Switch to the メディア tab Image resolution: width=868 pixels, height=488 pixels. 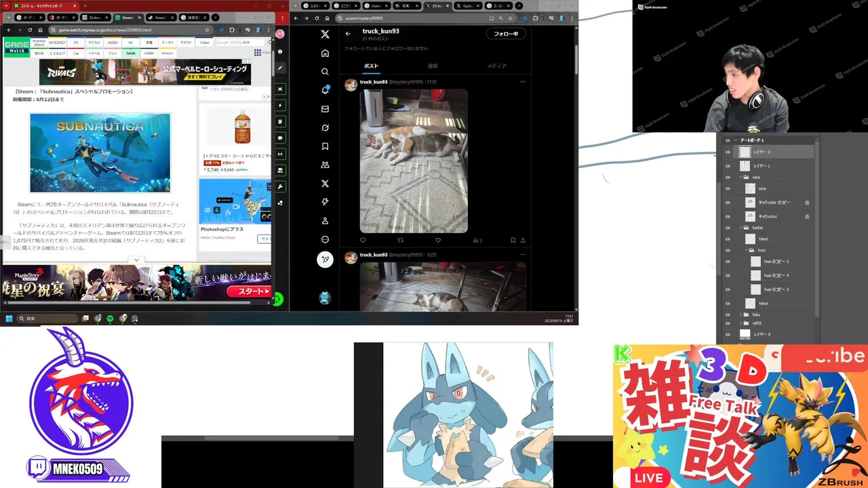(x=496, y=66)
